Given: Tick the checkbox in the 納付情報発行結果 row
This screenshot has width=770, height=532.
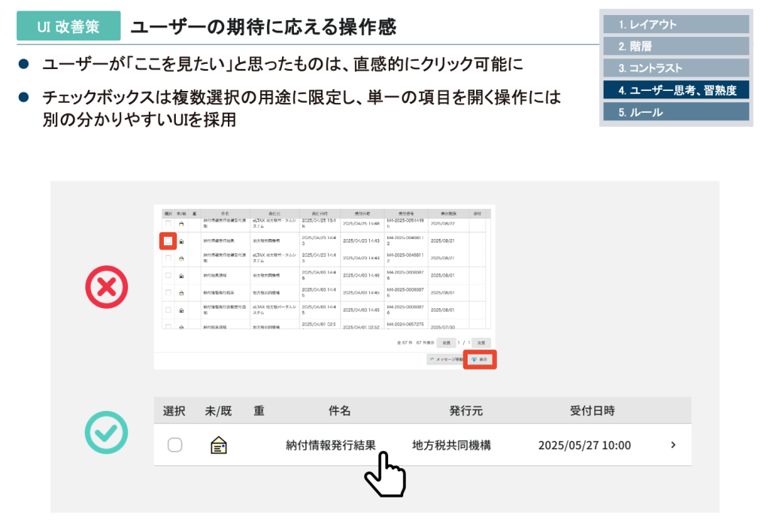Looking at the screenshot, I should (174, 445).
